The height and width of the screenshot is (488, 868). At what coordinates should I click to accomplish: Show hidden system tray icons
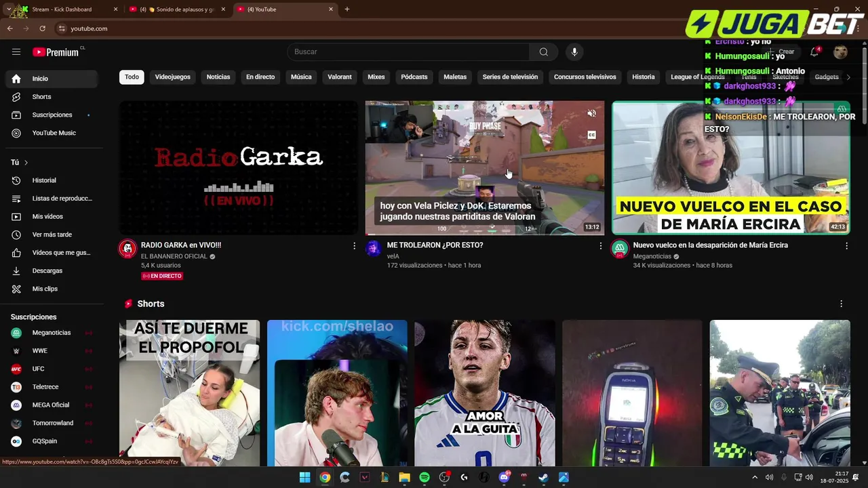point(755,477)
